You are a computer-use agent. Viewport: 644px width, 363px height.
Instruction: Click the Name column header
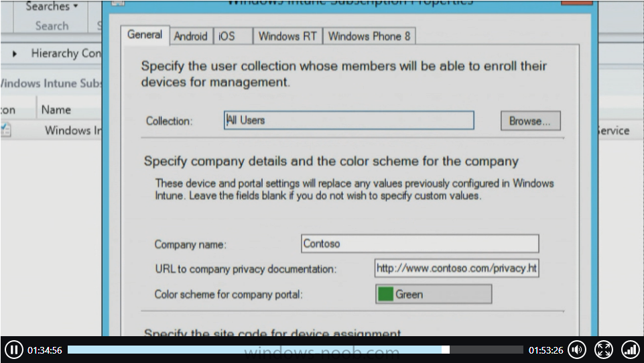pos(56,110)
